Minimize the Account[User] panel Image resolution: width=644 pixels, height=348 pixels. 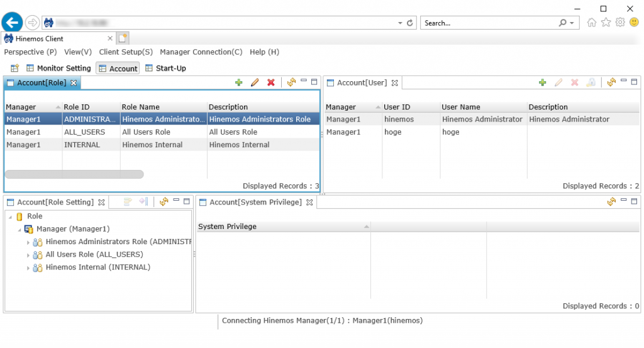click(624, 81)
